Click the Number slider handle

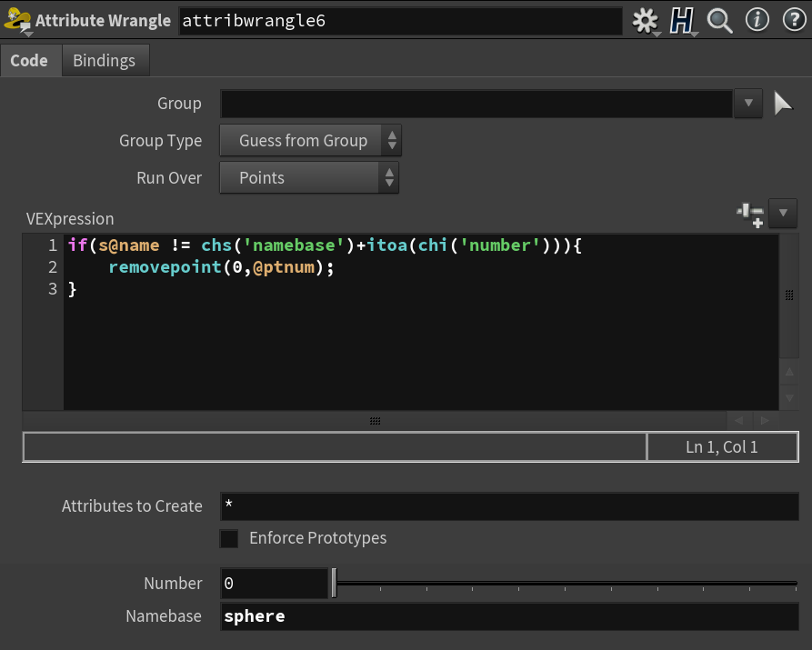click(x=335, y=584)
